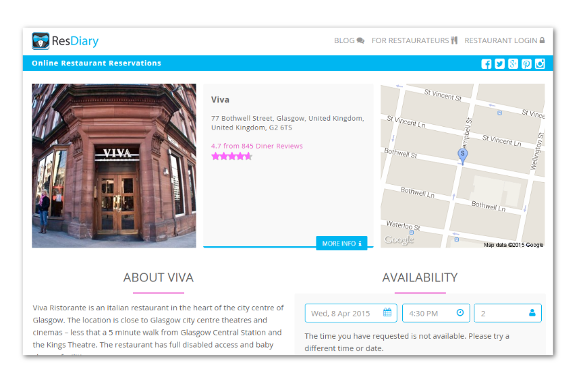Go to Restaurant Login
Viewport: 581px width, 392px height.
504,40
